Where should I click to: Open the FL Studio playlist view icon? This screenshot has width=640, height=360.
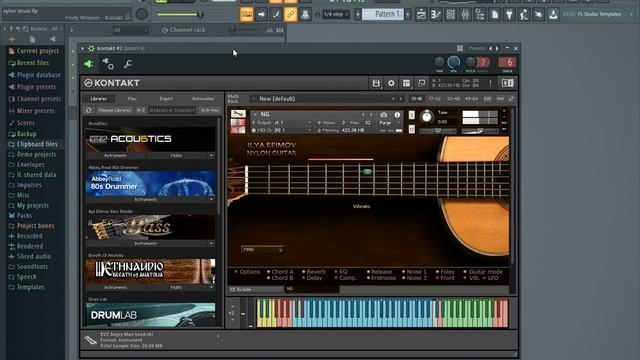421,15
